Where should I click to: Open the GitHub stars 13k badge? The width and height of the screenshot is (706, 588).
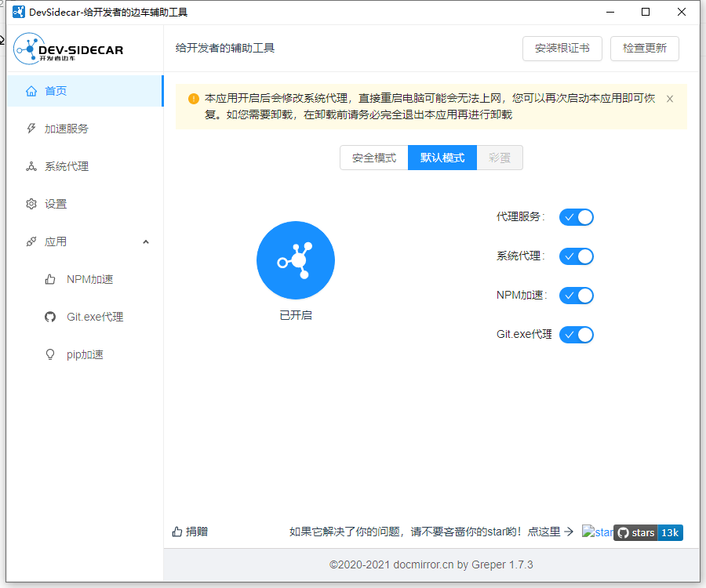coord(649,532)
